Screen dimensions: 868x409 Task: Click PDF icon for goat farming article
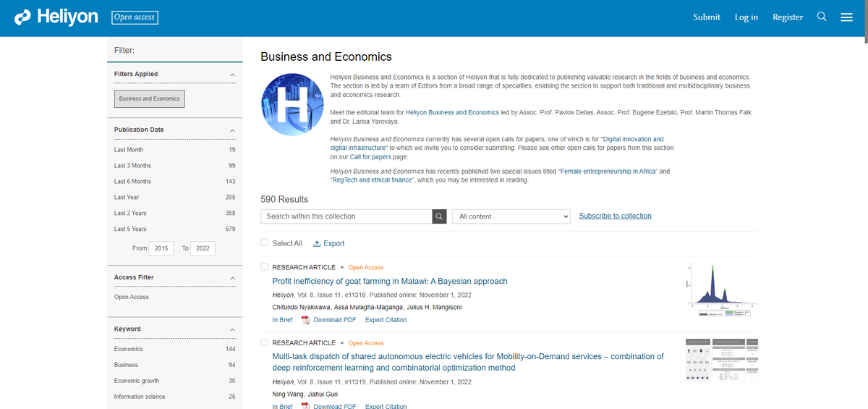[305, 320]
